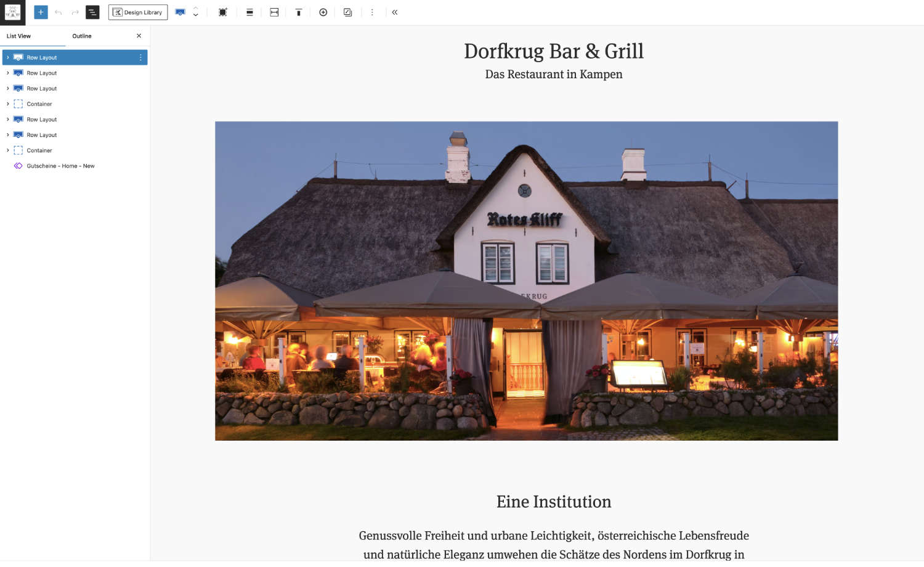Switch to the Outline tab
The image size is (924, 567).
tap(82, 36)
